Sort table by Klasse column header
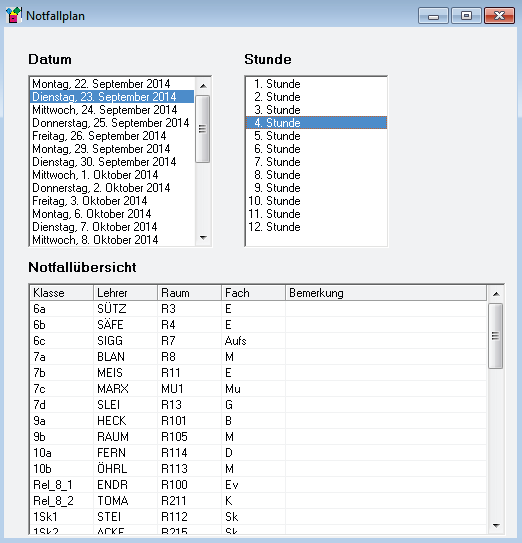 [62, 293]
